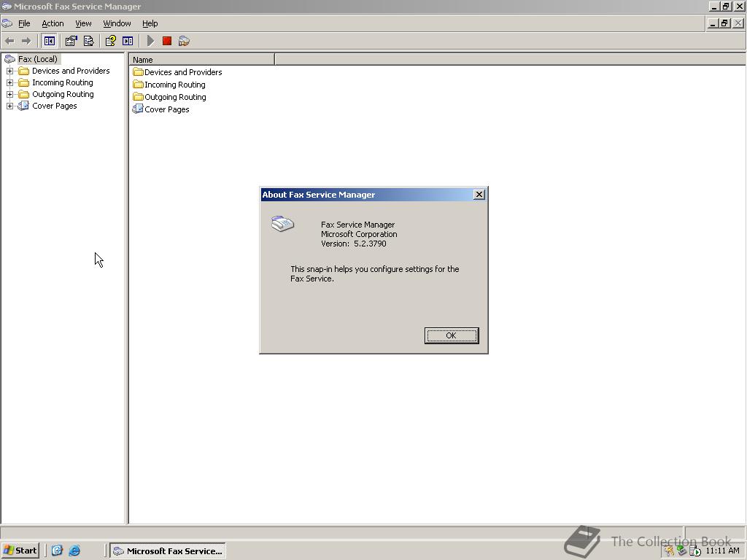Expand Cover Pages tree node

(9, 106)
